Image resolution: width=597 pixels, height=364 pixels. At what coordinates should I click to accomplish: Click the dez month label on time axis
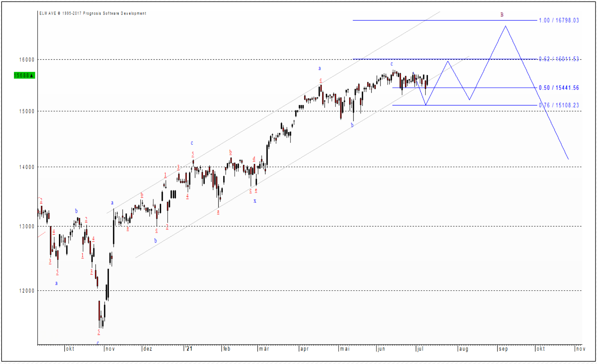point(147,349)
